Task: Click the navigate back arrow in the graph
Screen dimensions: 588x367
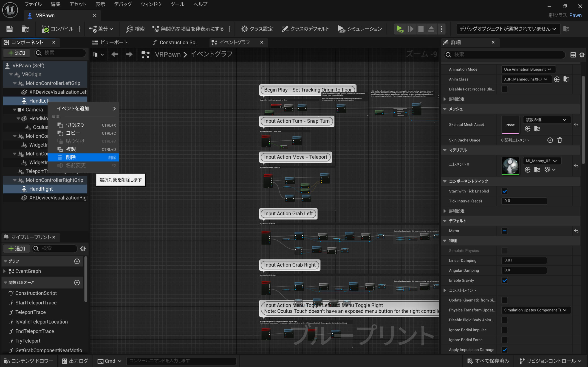Action: [x=115, y=54]
